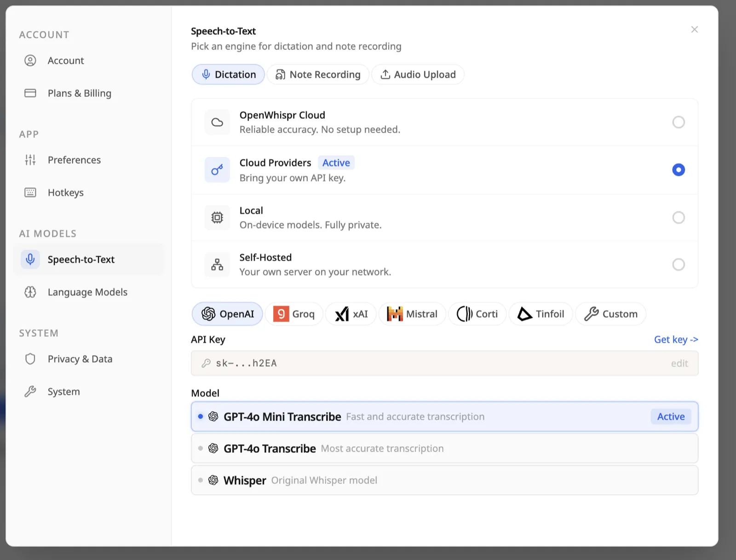Click edit in the API Key field

(679, 364)
